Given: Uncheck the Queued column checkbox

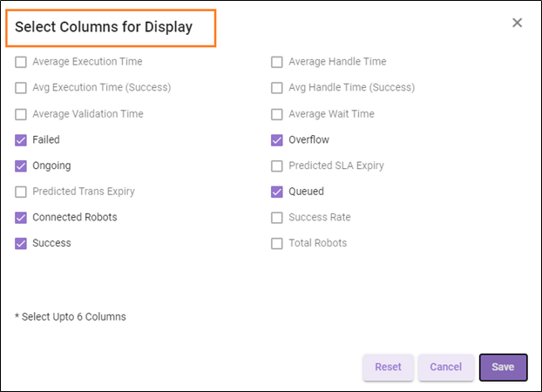Looking at the screenshot, I should click(x=277, y=192).
